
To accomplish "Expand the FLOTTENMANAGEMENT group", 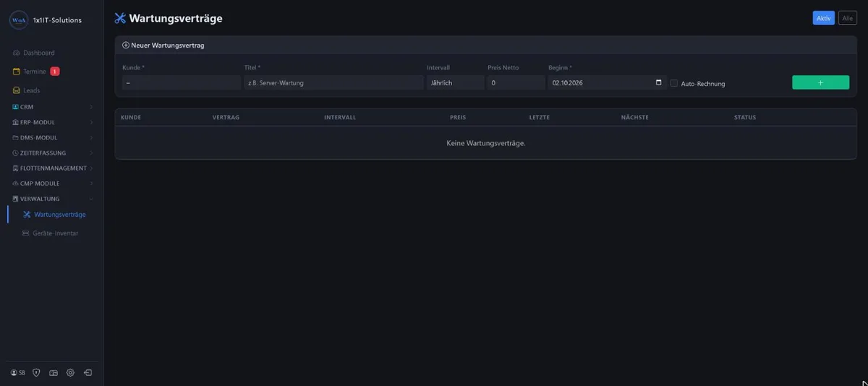I will click(52, 168).
